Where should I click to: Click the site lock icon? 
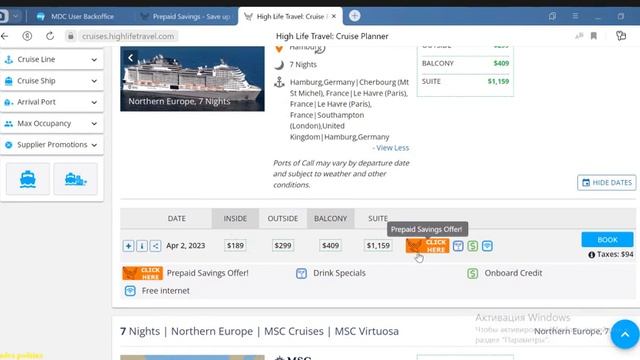71,36
